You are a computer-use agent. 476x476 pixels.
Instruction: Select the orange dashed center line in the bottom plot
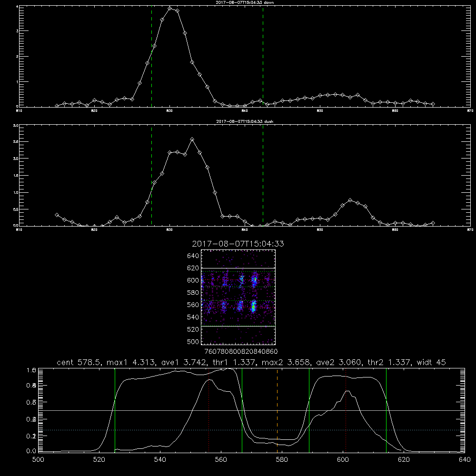(277, 410)
